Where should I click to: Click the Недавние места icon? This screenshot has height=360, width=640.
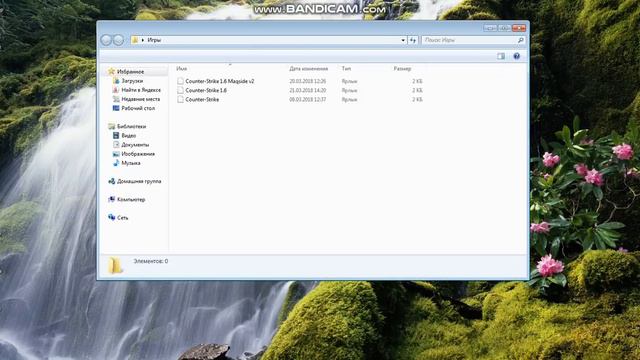116,99
